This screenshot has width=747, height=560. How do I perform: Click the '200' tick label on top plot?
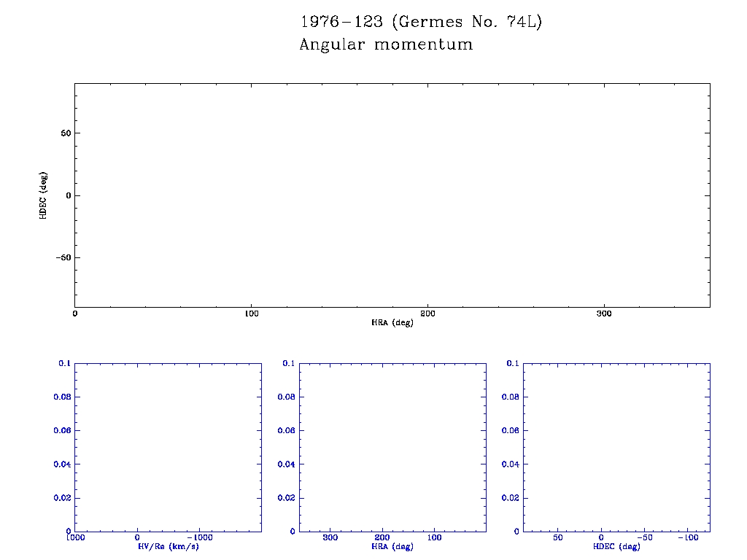[x=427, y=314]
